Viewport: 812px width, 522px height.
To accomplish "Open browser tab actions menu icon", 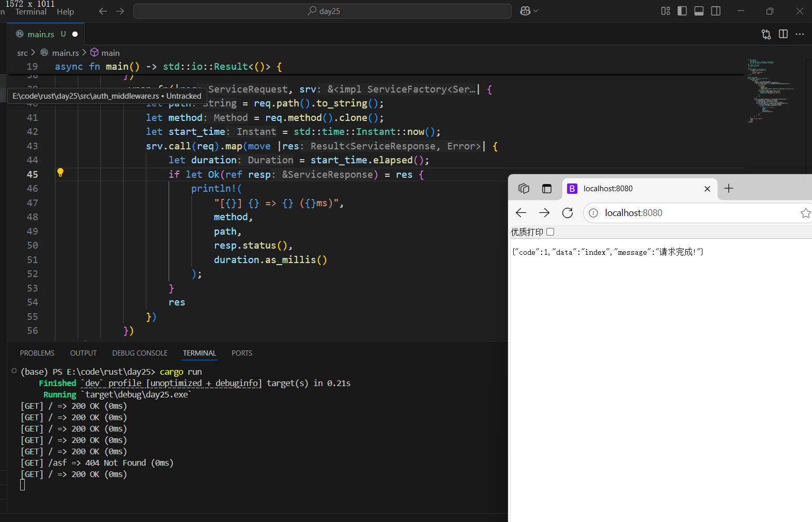I will coord(546,189).
